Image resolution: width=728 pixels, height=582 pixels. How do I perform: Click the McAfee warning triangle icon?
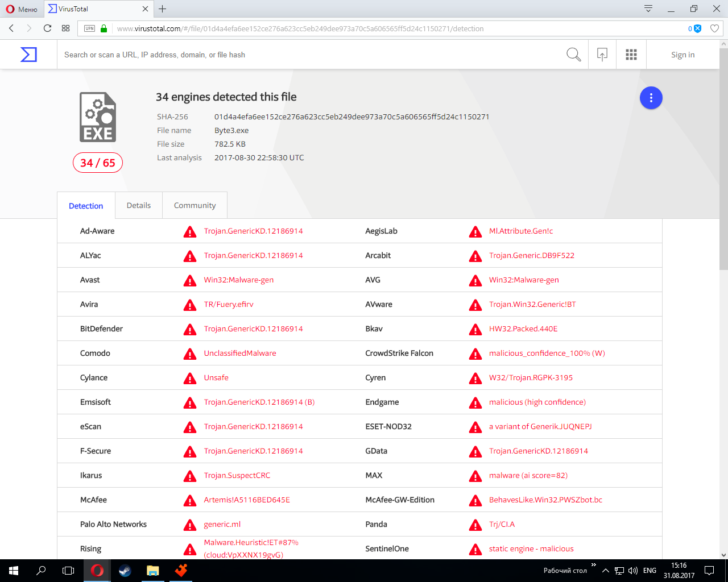click(190, 501)
